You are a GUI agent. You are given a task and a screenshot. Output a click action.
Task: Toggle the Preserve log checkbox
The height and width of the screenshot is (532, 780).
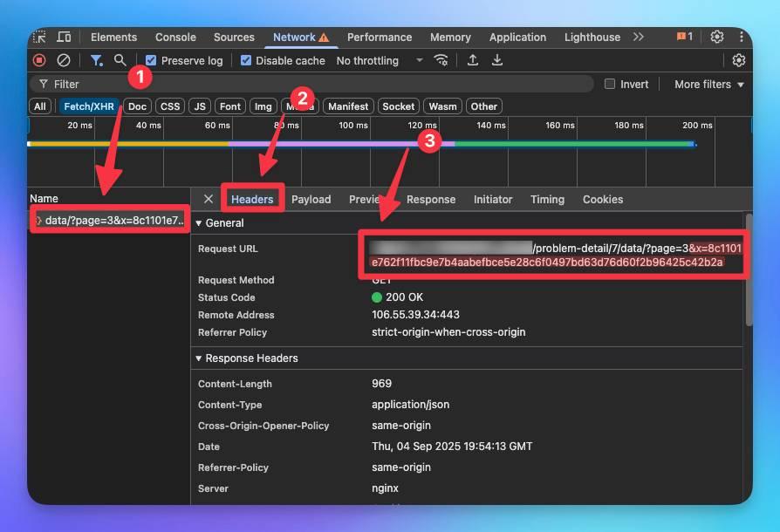pyautogui.click(x=151, y=61)
